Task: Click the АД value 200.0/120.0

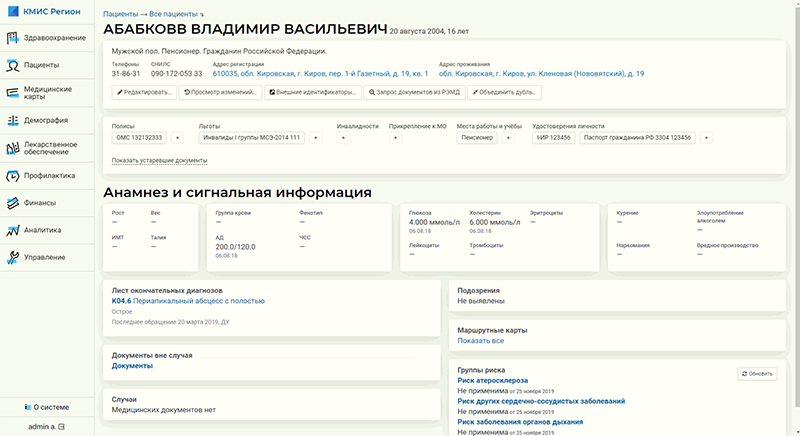Action: click(x=235, y=247)
